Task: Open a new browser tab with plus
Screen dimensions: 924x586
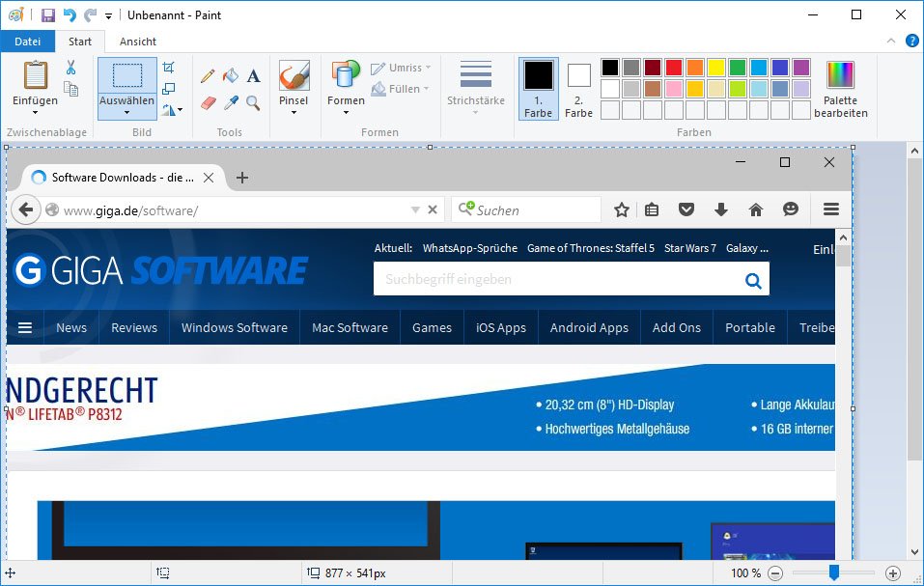Action: coord(242,178)
